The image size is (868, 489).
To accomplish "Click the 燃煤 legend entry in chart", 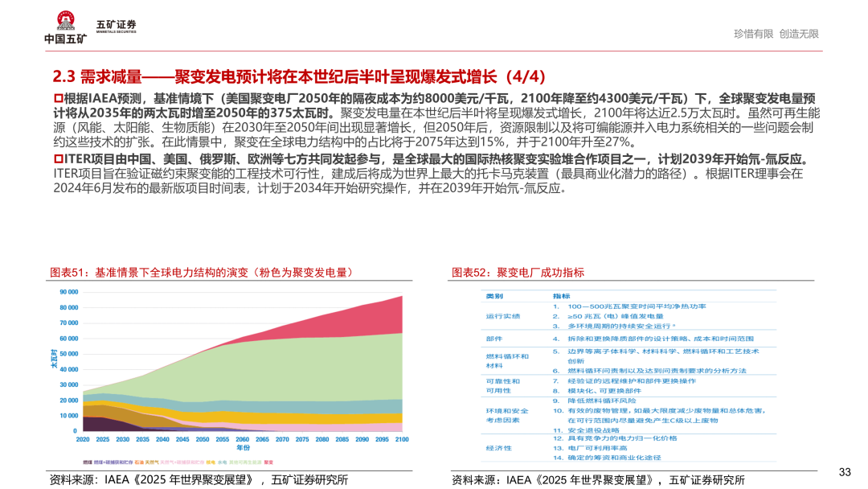I will tap(88, 462).
